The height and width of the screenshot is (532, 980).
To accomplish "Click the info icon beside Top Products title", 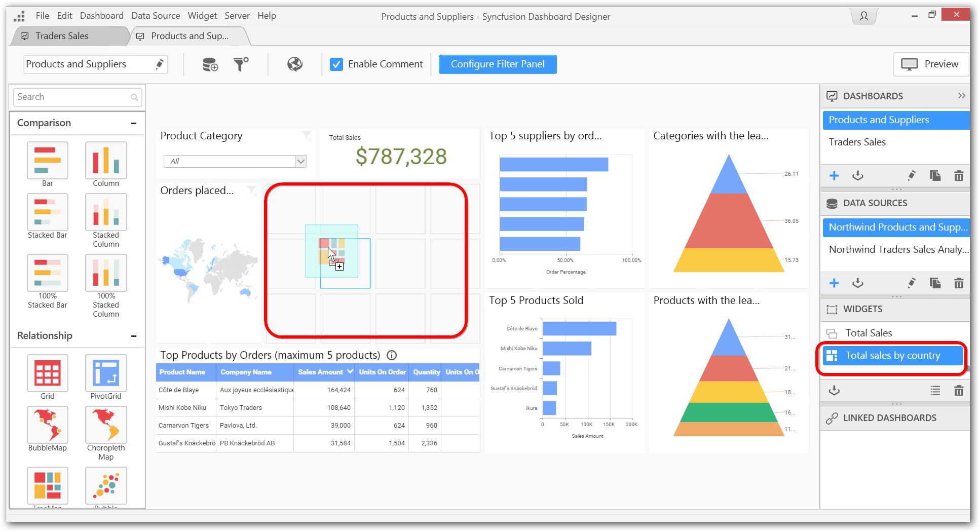I will pyautogui.click(x=392, y=355).
